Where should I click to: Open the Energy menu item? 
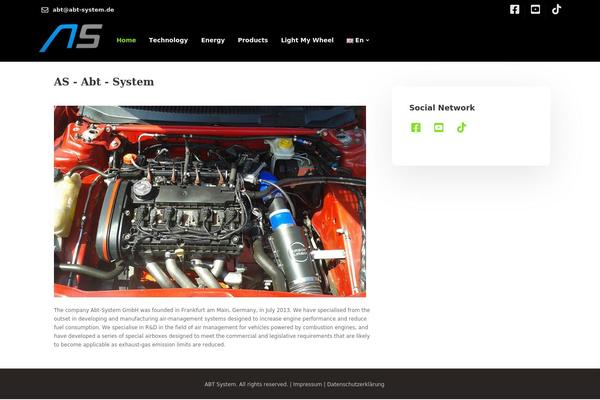point(213,40)
